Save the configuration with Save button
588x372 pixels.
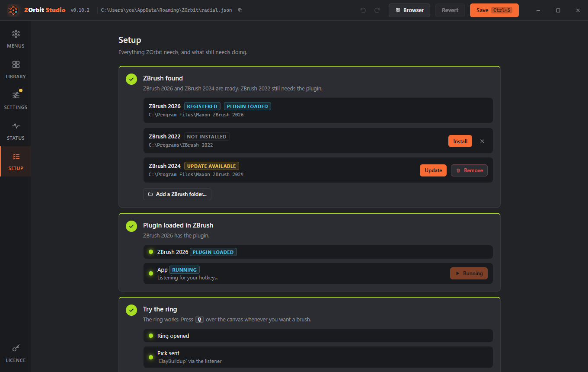click(x=494, y=10)
